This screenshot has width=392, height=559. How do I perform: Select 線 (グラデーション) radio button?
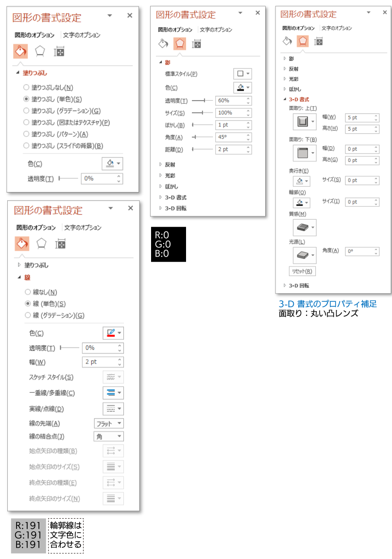click(x=28, y=315)
